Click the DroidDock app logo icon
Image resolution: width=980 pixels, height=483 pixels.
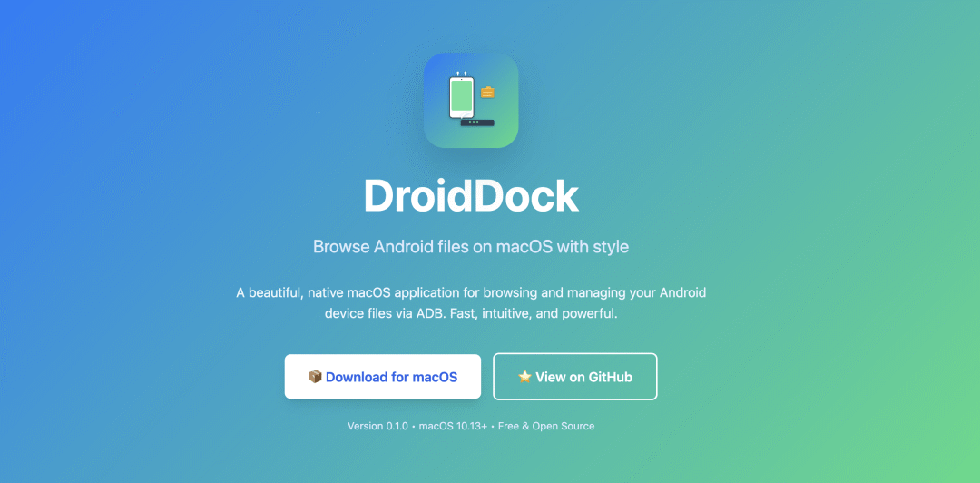(471, 101)
